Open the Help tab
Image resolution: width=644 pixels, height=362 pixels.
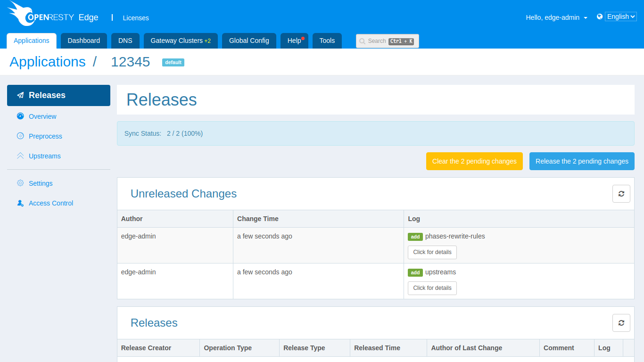click(x=294, y=41)
